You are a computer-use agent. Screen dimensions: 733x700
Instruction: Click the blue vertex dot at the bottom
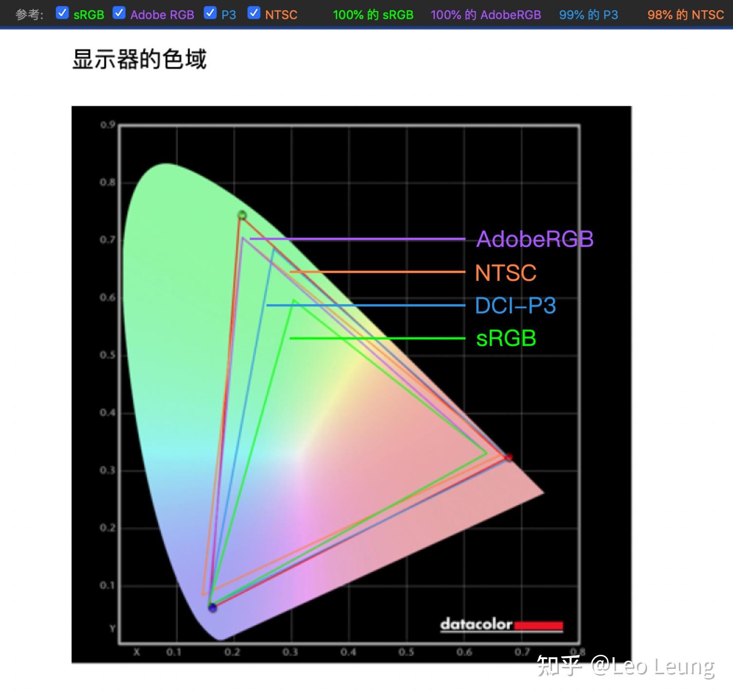213,608
